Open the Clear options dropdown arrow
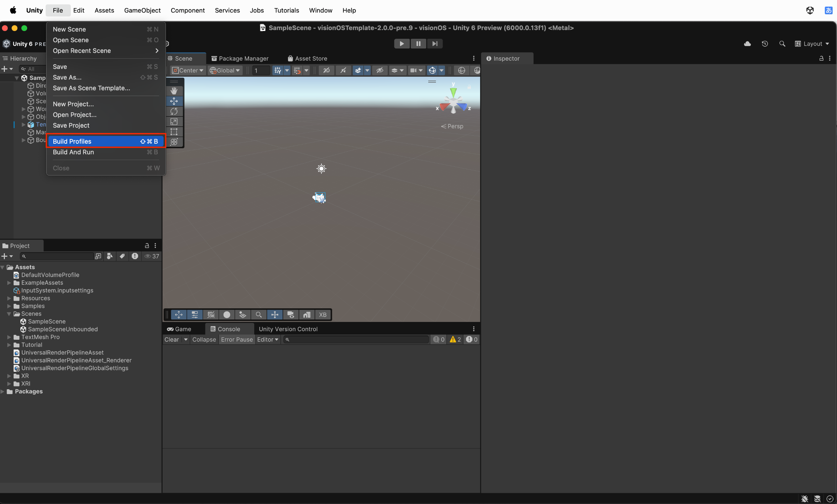The height and width of the screenshot is (504, 837). click(x=186, y=339)
